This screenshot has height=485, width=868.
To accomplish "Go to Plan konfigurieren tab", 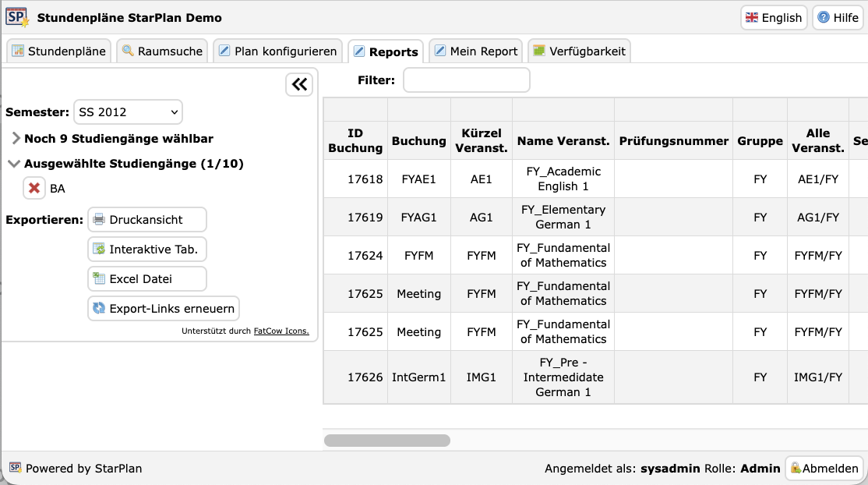I will tap(278, 51).
